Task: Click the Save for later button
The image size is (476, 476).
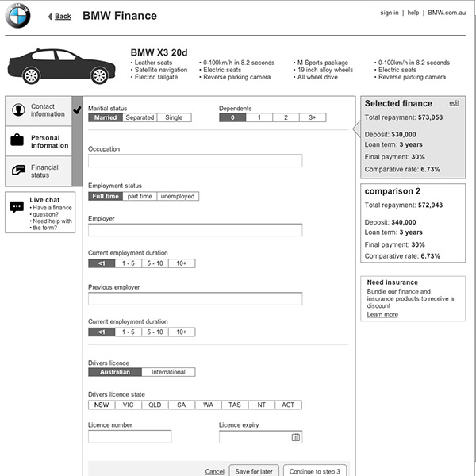Action: (x=254, y=471)
